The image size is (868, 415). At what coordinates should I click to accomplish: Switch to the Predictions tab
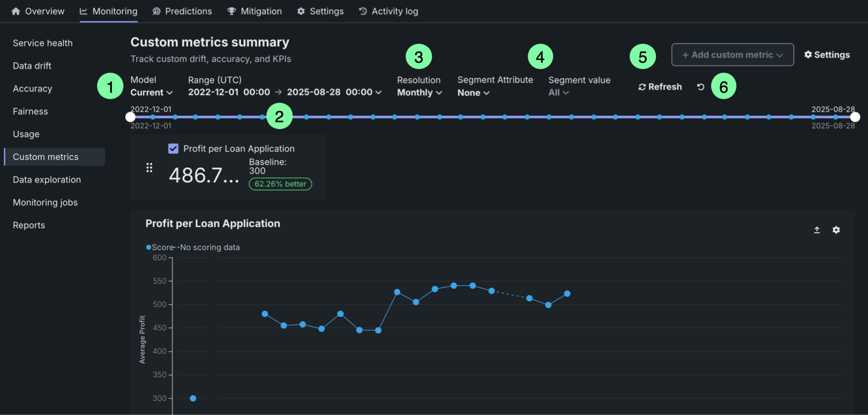pyautogui.click(x=182, y=11)
